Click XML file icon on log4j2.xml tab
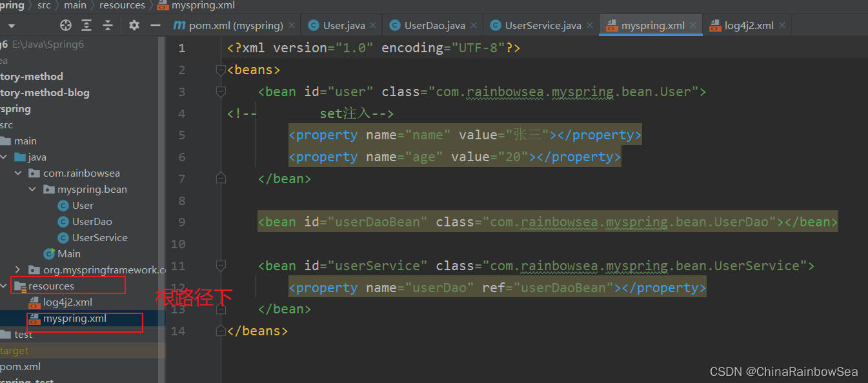This screenshot has height=383, width=868. point(715,26)
